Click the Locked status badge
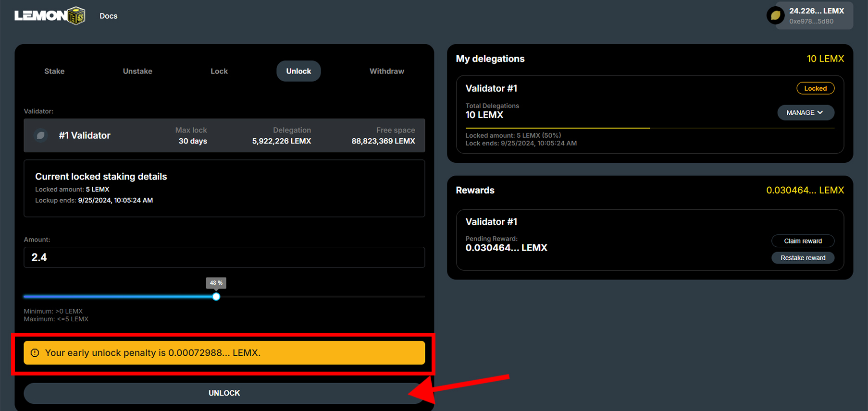The image size is (868, 411). tap(815, 88)
